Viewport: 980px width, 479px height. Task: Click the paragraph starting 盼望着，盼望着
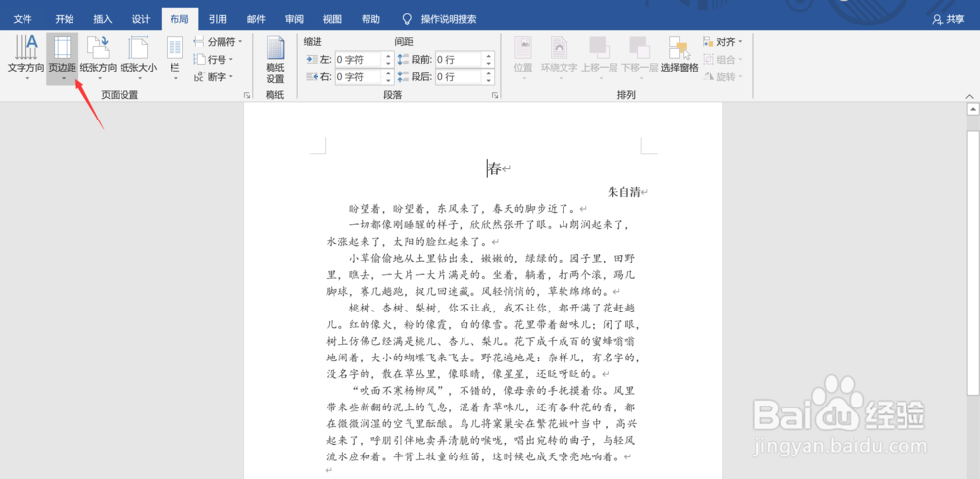pyautogui.click(x=464, y=209)
